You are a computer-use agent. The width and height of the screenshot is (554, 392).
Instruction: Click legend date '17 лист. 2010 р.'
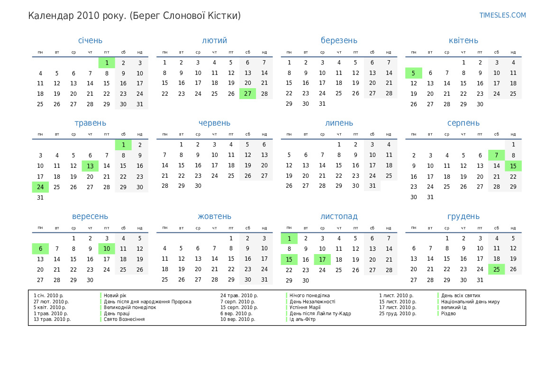398,308
